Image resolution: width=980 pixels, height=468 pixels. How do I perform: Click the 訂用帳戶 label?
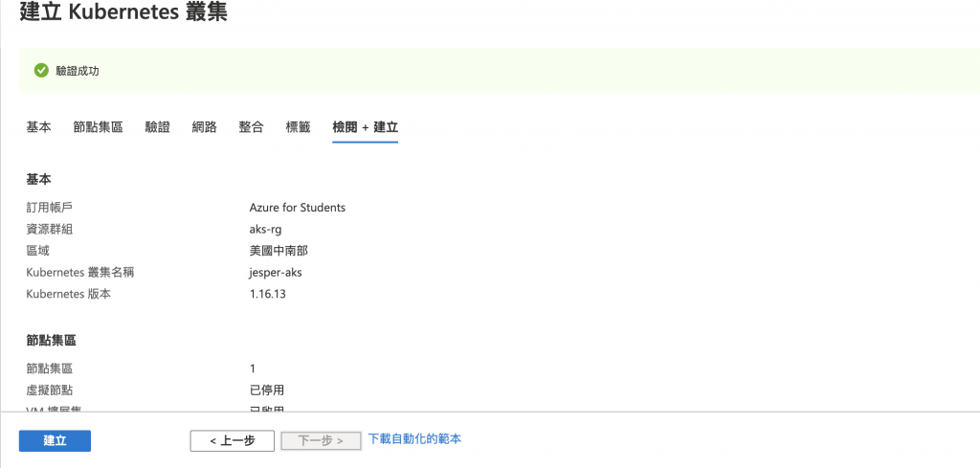coord(50,208)
